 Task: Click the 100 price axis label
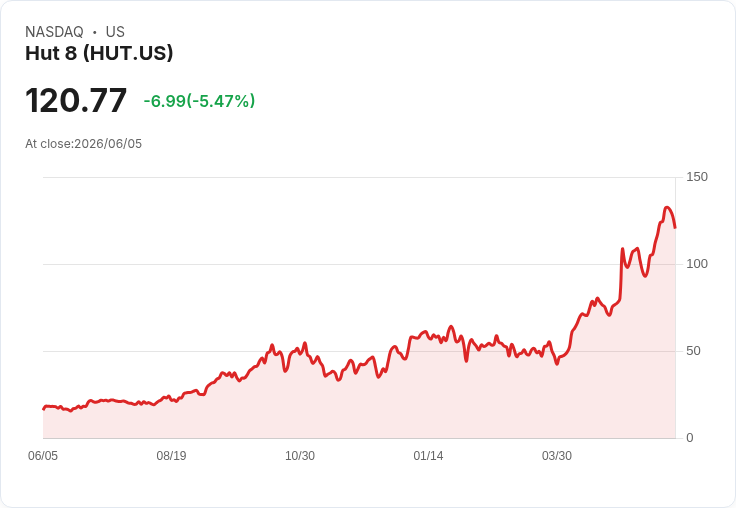tap(697, 264)
